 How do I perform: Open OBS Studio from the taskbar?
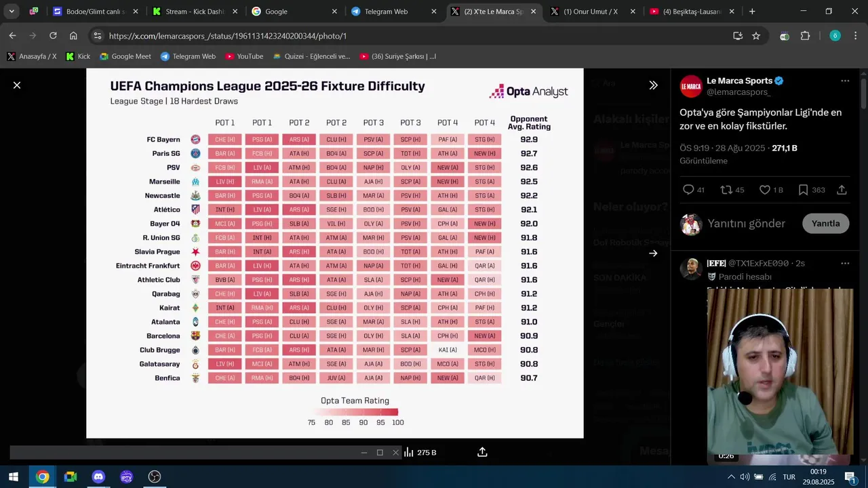point(155,476)
